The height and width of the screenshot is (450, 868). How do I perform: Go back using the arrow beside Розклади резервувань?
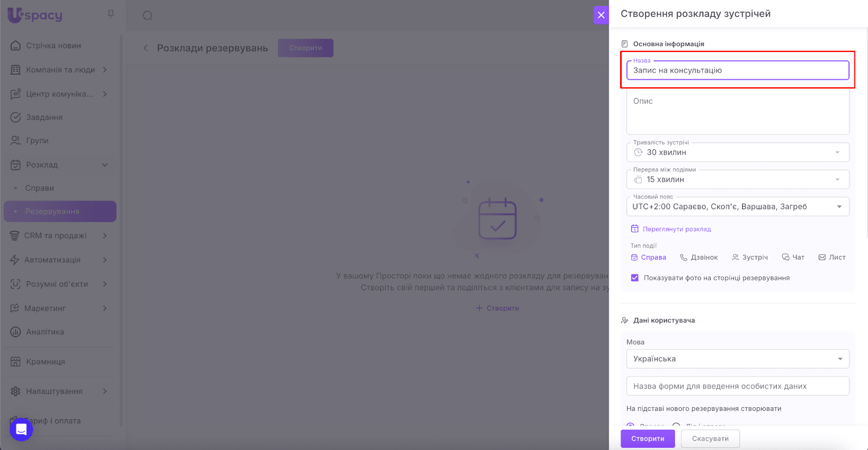(145, 48)
